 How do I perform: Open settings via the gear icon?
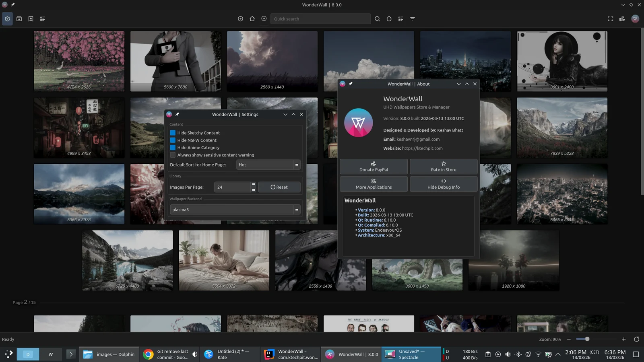[x=7, y=19]
